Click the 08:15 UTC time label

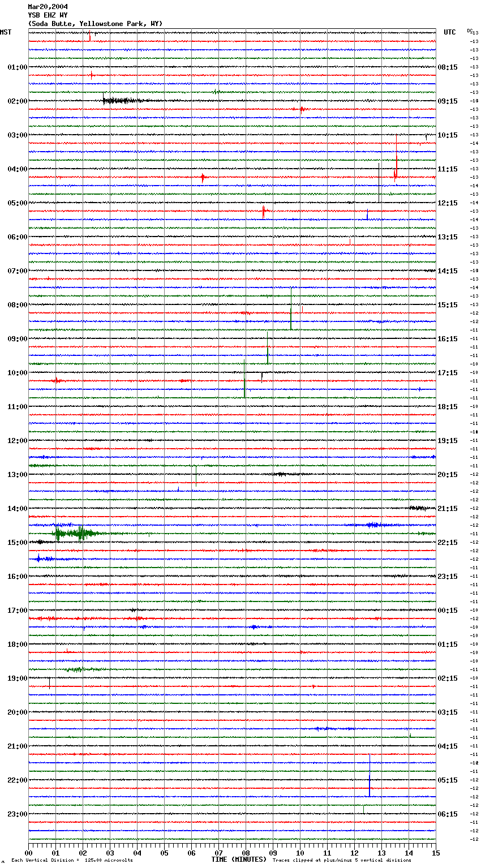(448, 67)
